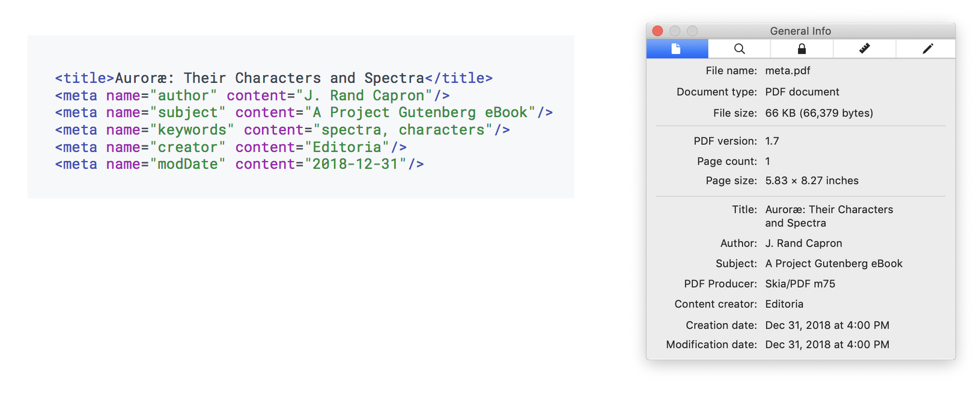Viewport: 980px width, 402px height.
Task: Open the Annotations pencil tab
Action: [927, 49]
